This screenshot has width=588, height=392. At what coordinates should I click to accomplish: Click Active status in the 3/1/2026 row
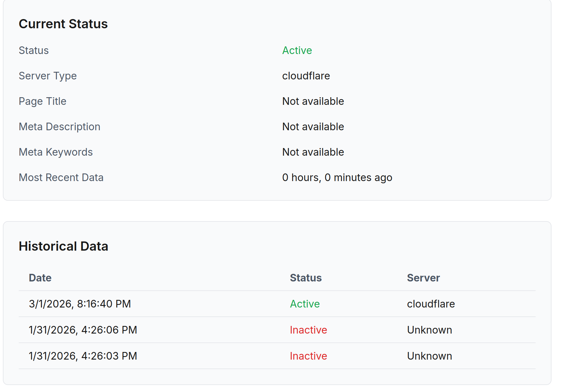(x=304, y=304)
